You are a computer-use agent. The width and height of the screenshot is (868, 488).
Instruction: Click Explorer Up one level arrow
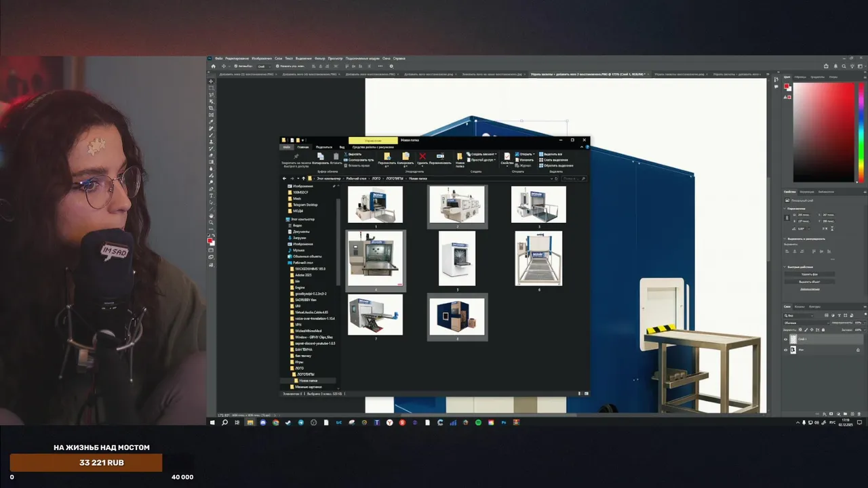tap(304, 179)
